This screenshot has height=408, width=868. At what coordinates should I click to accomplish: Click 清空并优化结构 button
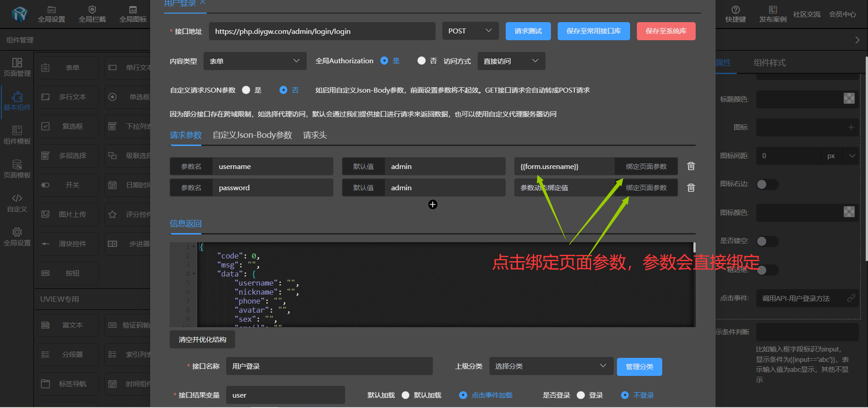202,339
